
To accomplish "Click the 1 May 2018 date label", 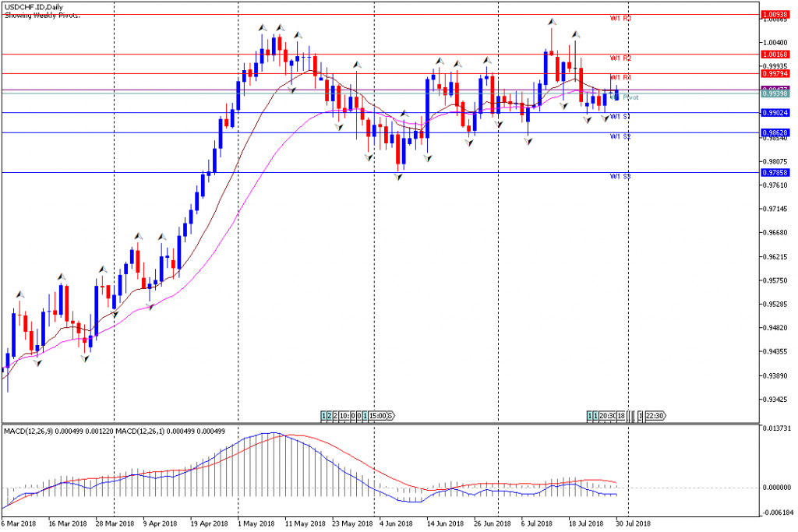I will click(256, 524).
